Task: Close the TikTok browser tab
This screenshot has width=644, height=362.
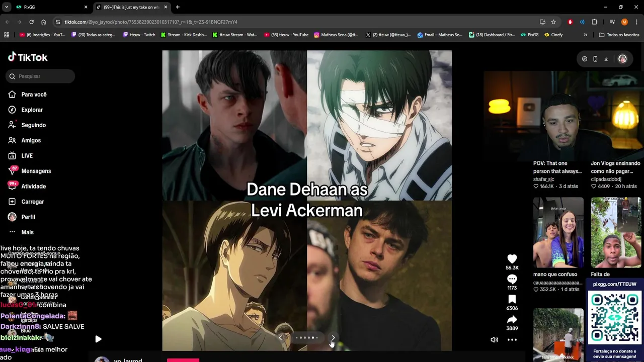Action: [x=166, y=7]
